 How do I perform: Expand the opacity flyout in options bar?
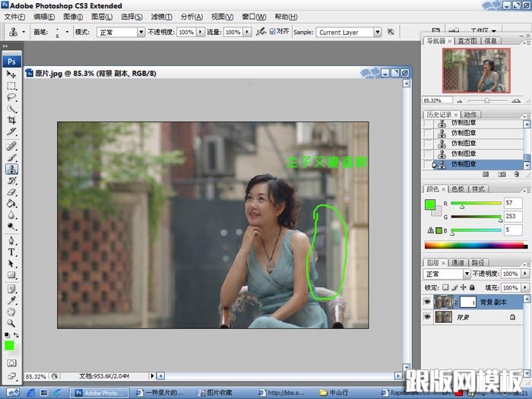pos(201,33)
